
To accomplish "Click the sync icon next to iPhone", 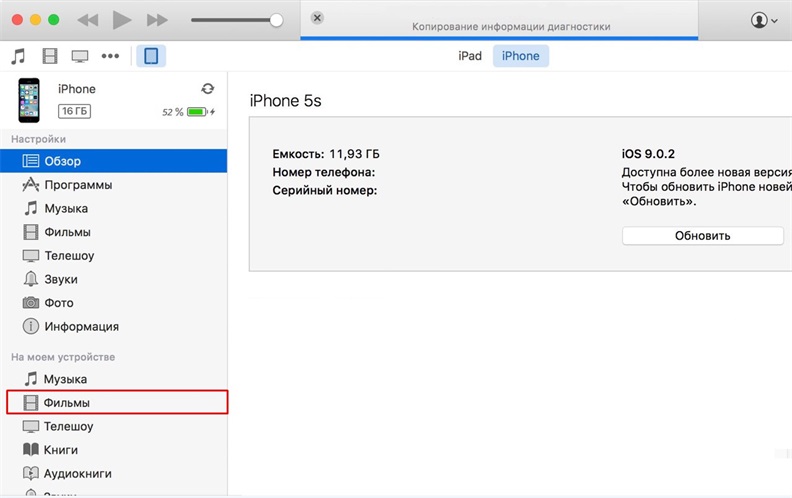I will click(208, 89).
